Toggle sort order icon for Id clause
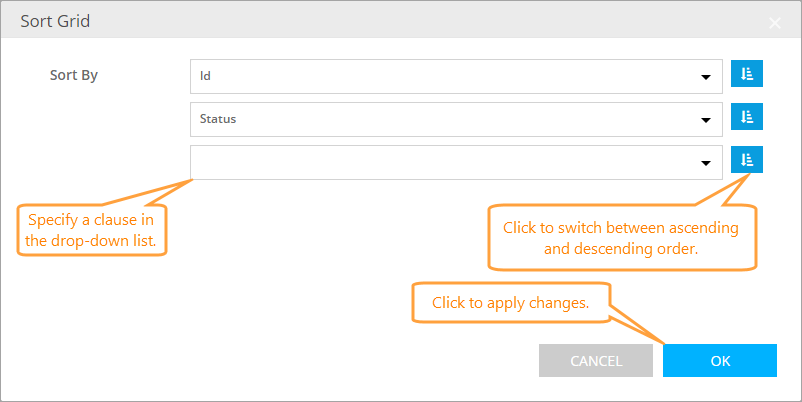Screen dimensions: 802x402 [x=746, y=75]
